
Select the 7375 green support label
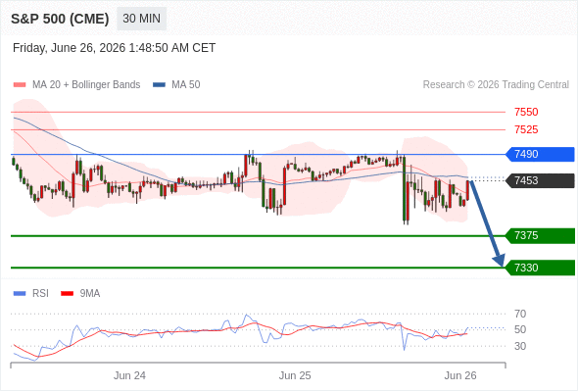[540, 235]
